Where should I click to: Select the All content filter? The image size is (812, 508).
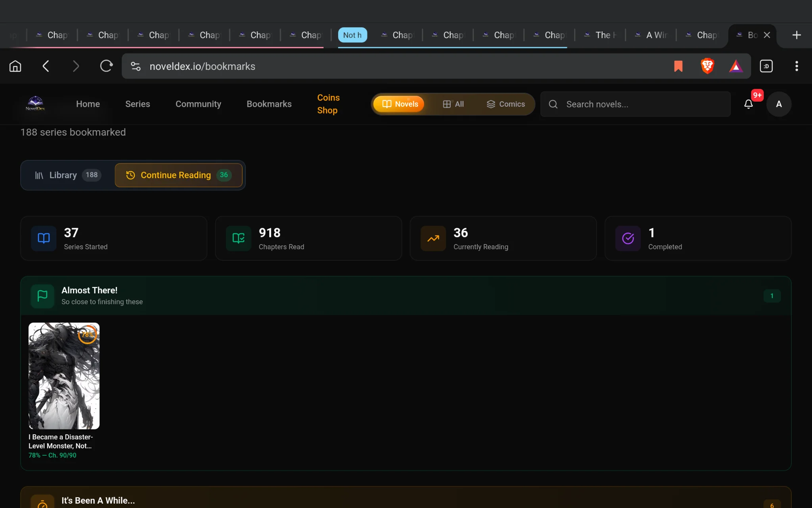pyautogui.click(x=453, y=104)
